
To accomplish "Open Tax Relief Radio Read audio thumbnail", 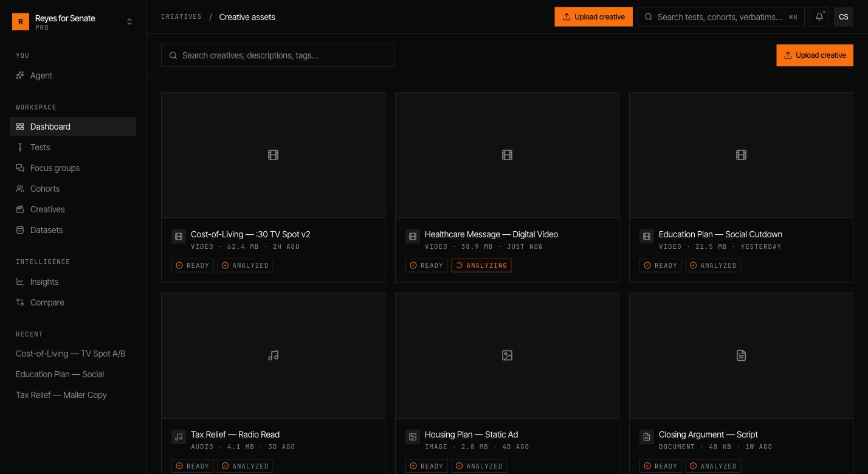I will coord(273,355).
